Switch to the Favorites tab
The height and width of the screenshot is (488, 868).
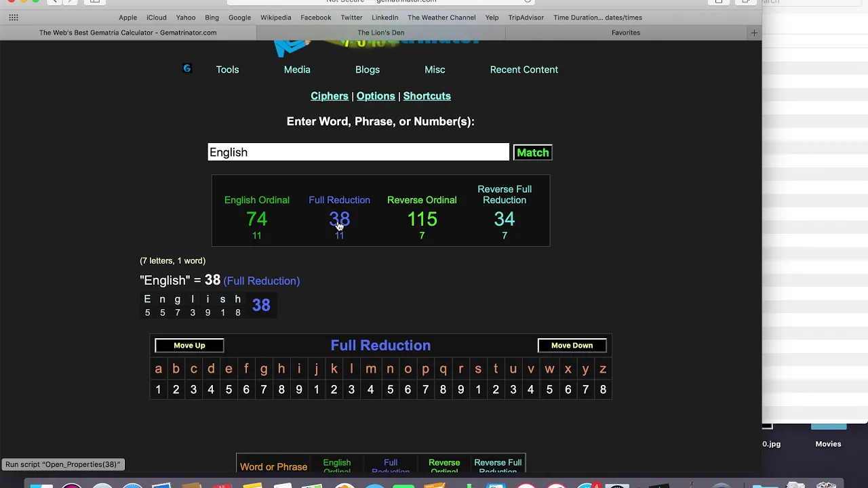click(x=626, y=33)
